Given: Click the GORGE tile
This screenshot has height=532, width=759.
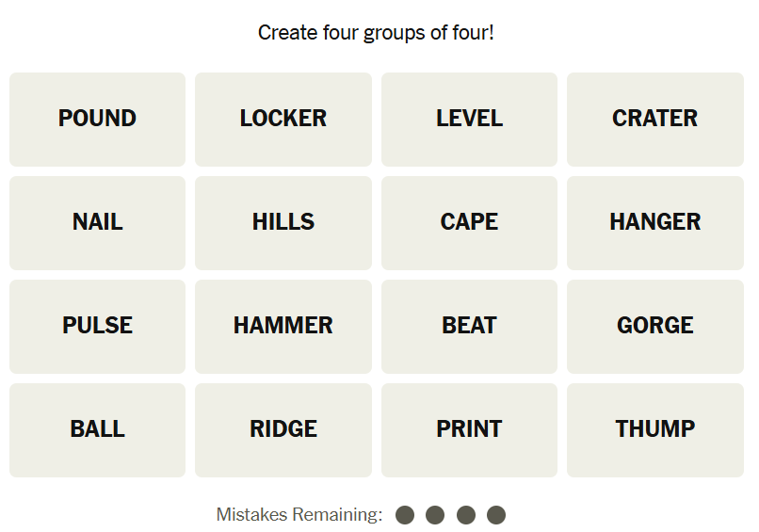Looking at the screenshot, I should (x=654, y=326).
